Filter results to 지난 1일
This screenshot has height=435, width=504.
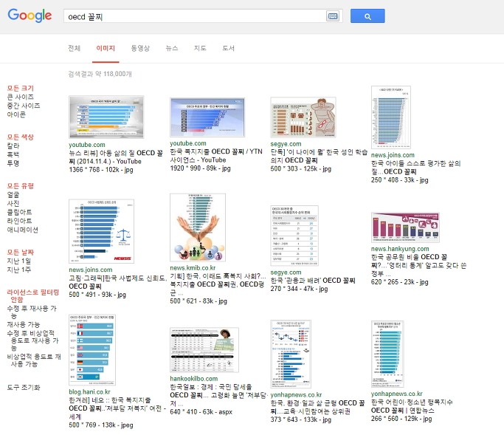coord(19,261)
